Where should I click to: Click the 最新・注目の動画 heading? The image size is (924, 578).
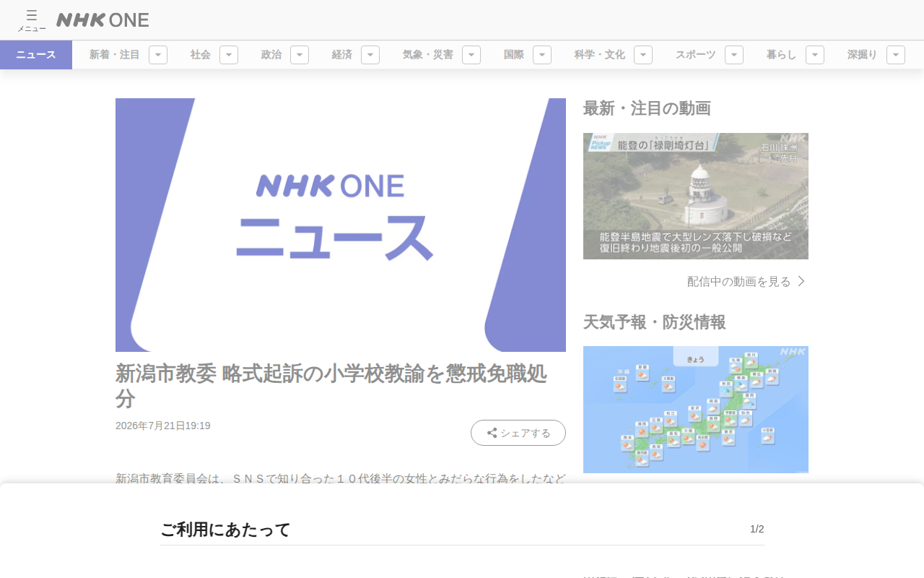pyautogui.click(x=647, y=108)
